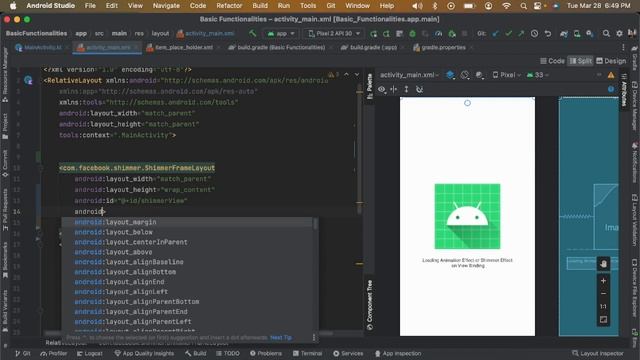The image size is (640, 360).
Task: Open the activity_main.xml preview file dropdown
Action: (409, 75)
